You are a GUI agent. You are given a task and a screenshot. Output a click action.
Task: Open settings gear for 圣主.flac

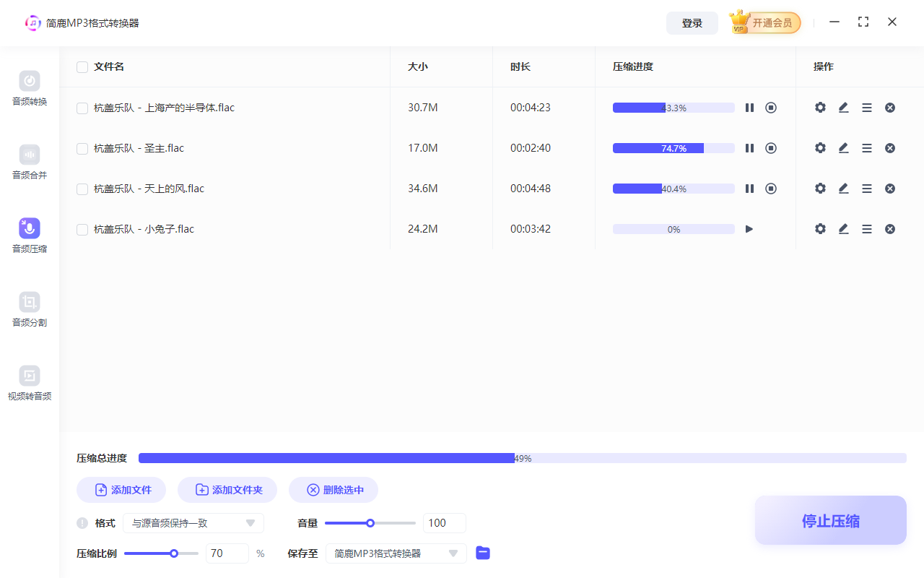tap(820, 148)
